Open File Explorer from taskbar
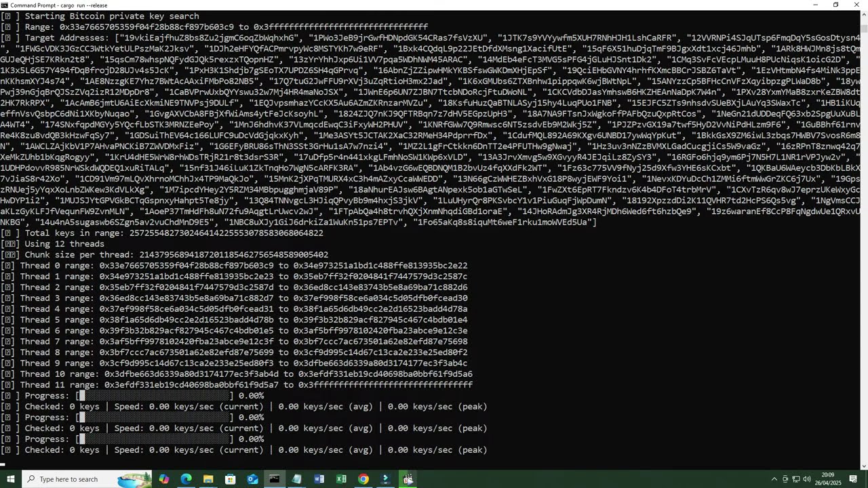The height and width of the screenshot is (488, 868). point(208,479)
